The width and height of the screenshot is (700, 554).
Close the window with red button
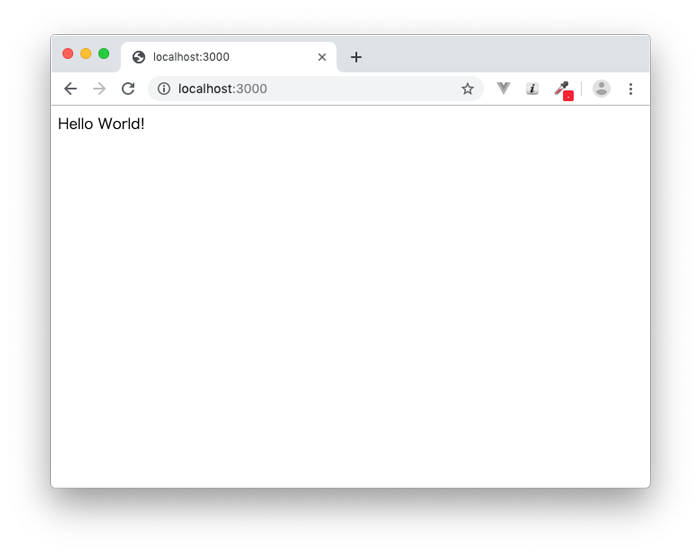click(68, 54)
